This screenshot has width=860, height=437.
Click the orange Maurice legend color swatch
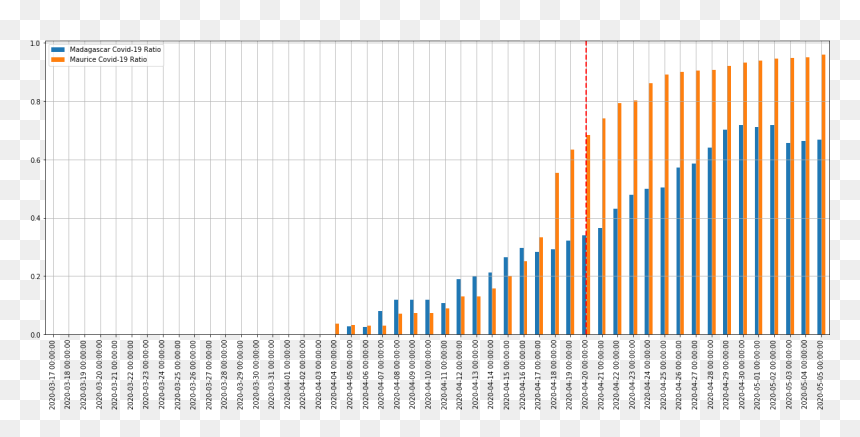point(58,59)
